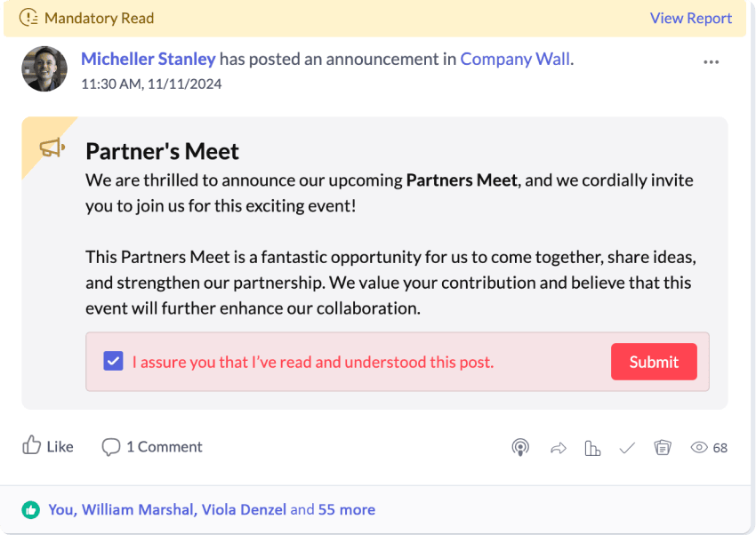Expand the '55 more' likers list
The width and height of the screenshot is (756, 535).
click(x=347, y=510)
